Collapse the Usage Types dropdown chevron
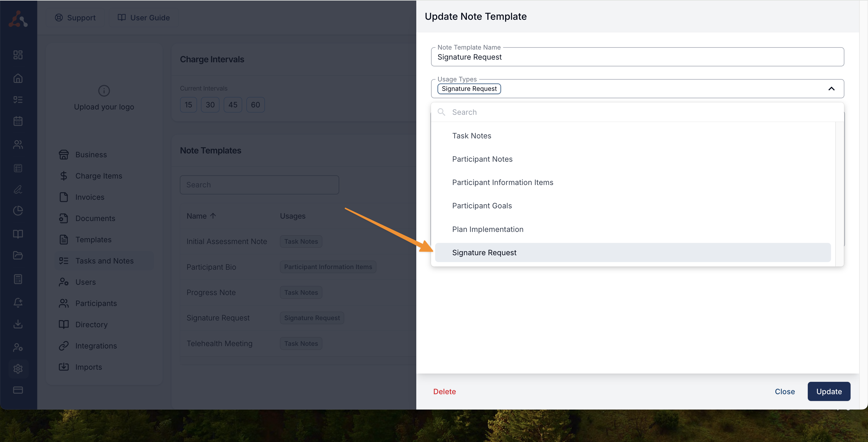The height and width of the screenshot is (442, 868). point(831,89)
